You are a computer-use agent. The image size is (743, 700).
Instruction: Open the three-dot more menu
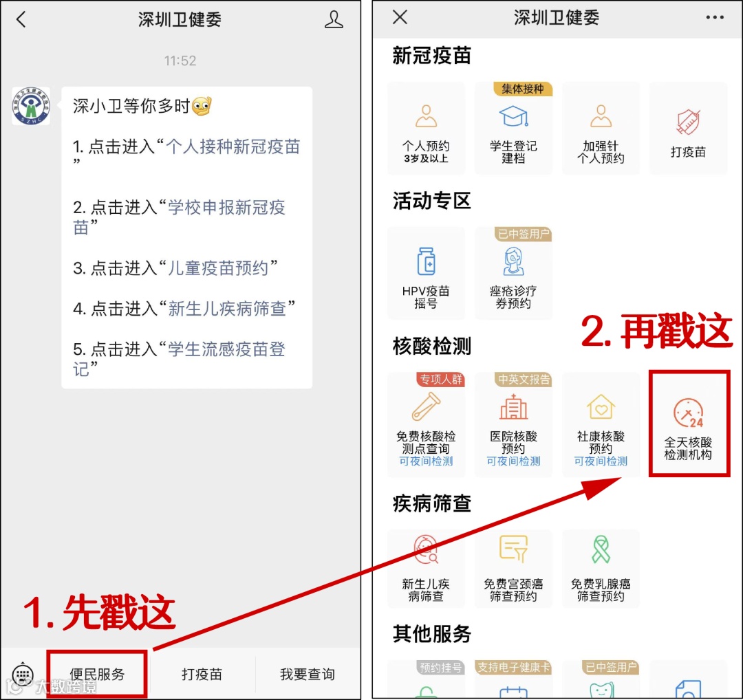[715, 17]
